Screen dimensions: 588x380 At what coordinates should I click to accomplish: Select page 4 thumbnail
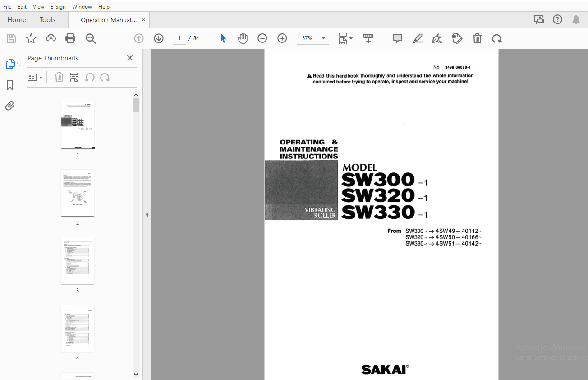pyautogui.click(x=78, y=329)
